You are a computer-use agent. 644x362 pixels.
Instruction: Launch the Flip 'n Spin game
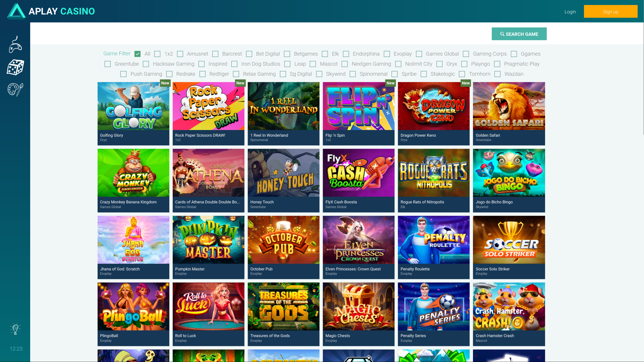click(x=359, y=106)
